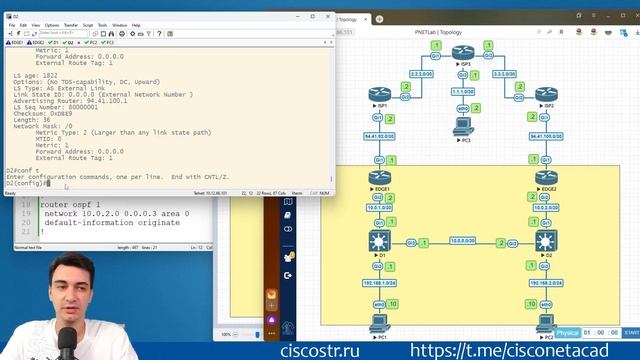Click the Print toolbar icon
This screenshot has height=360, width=640.
(x=122, y=34)
